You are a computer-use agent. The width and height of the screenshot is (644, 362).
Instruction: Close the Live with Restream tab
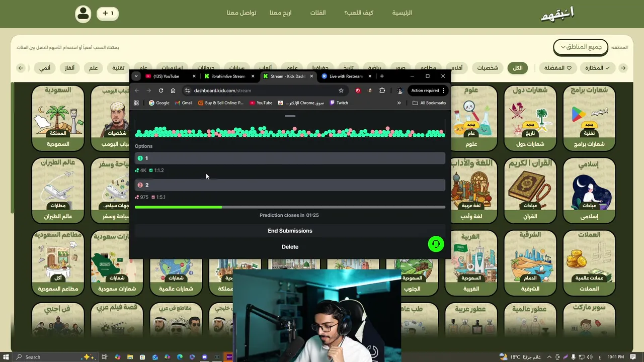[x=370, y=76]
